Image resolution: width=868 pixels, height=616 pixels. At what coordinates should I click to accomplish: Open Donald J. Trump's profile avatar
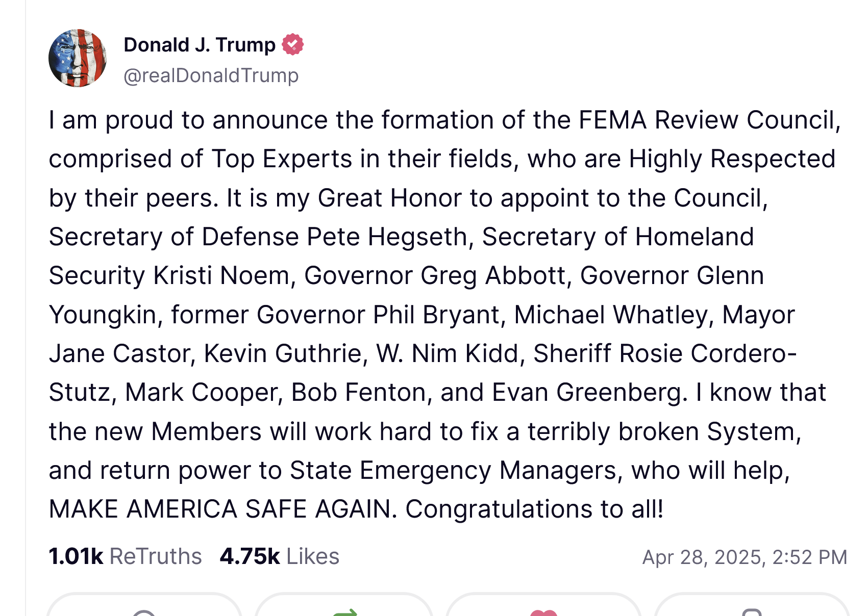click(78, 58)
